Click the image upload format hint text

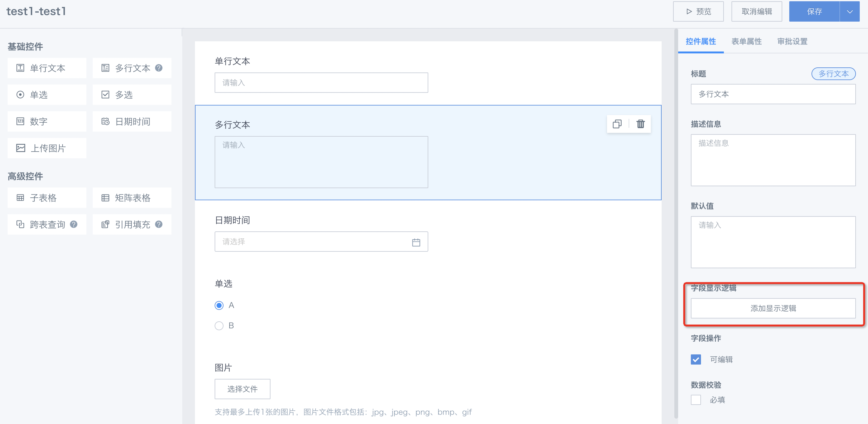(x=343, y=412)
